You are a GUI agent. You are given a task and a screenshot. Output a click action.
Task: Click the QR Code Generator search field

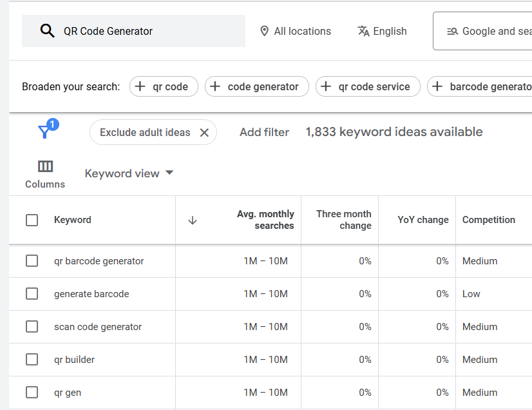pyautogui.click(x=133, y=31)
